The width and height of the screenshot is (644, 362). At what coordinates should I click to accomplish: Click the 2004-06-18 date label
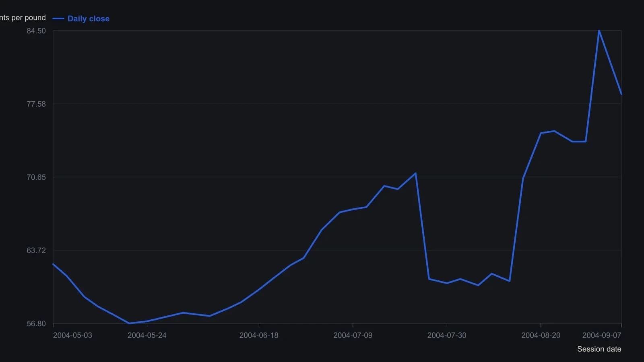(x=259, y=335)
